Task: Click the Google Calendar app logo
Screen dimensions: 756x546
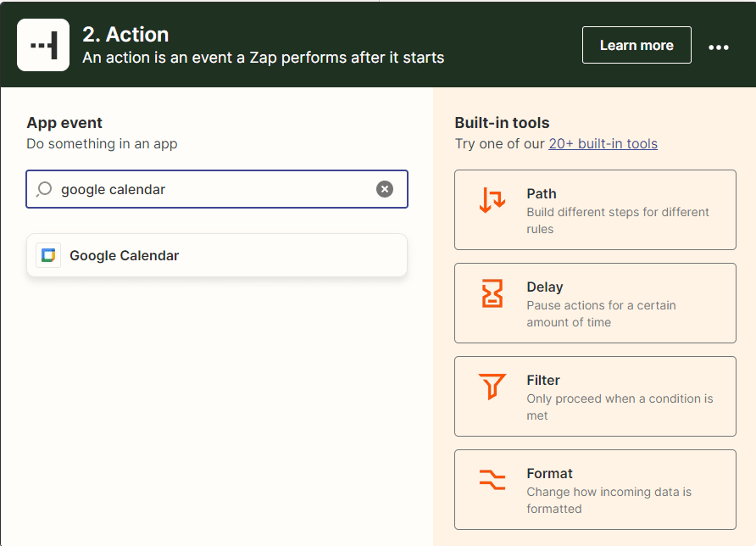Action: 48,255
